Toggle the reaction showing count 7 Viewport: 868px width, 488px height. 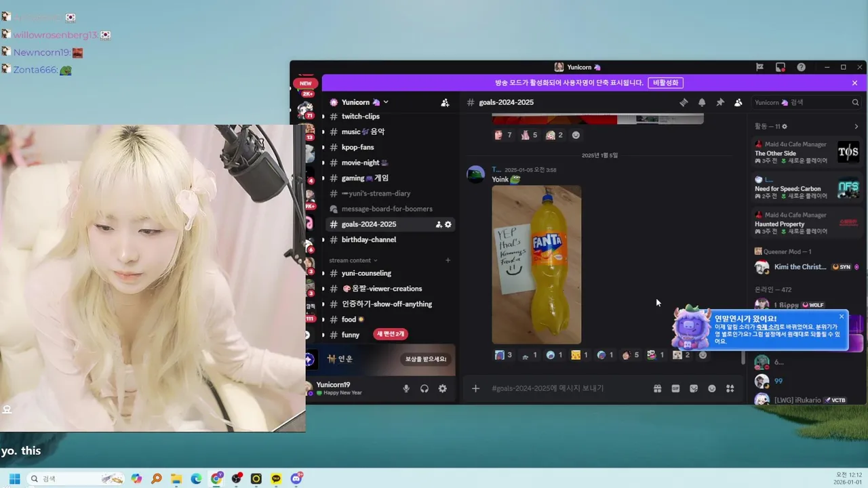click(x=502, y=135)
